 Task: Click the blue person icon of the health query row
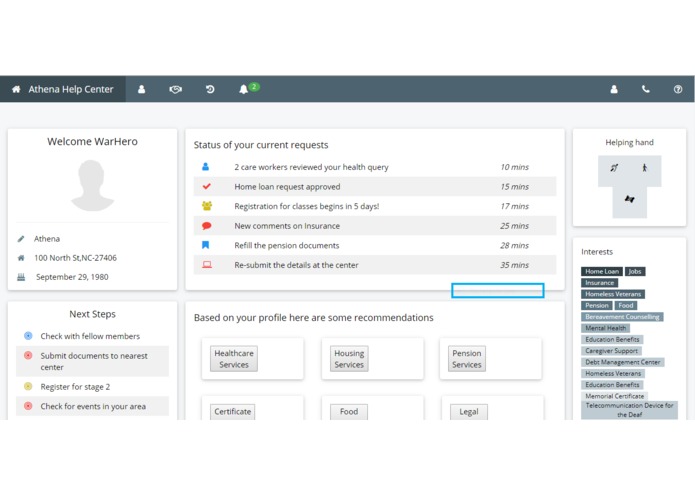206,167
